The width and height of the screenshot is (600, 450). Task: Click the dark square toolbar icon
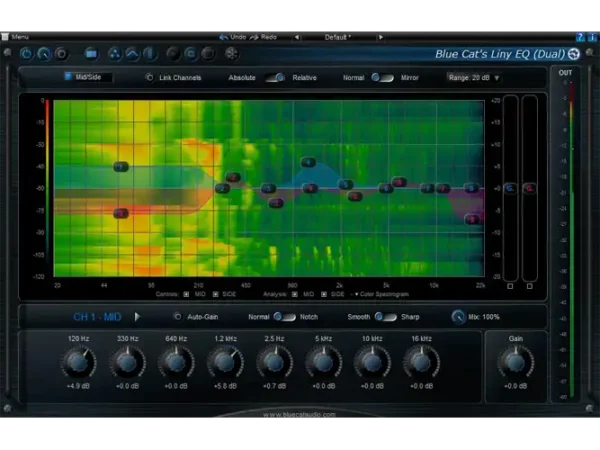pos(208,54)
